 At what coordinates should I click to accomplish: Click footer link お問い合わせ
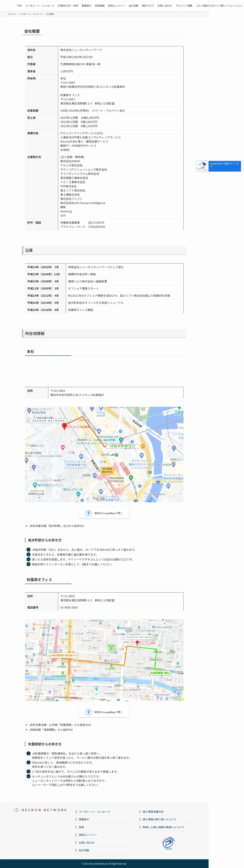point(87,843)
